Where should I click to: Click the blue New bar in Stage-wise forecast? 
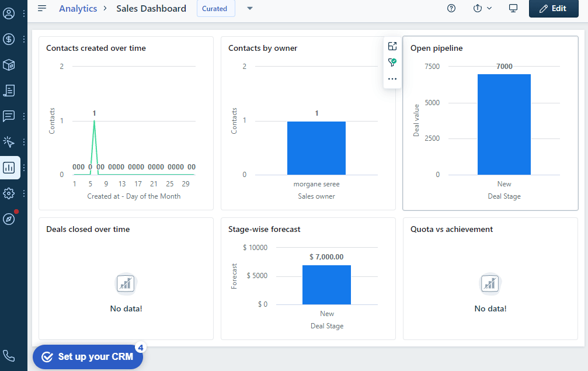pyautogui.click(x=326, y=285)
